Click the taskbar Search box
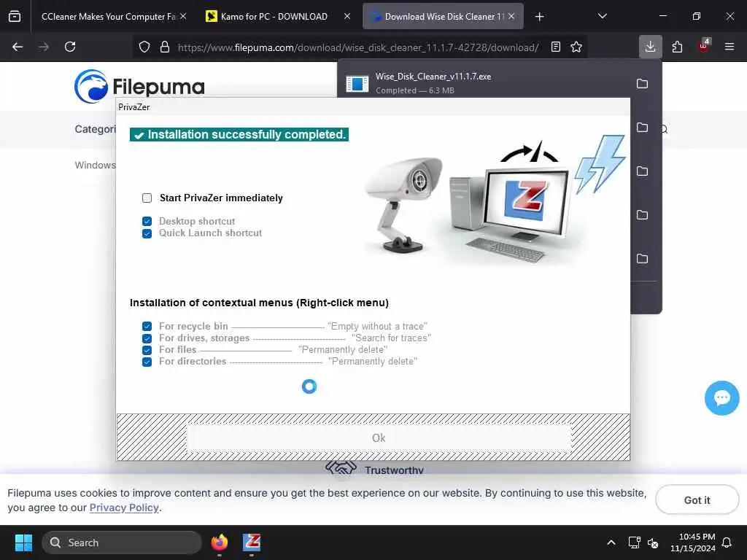Screen dimensions: 747x560 [x=122, y=542]
